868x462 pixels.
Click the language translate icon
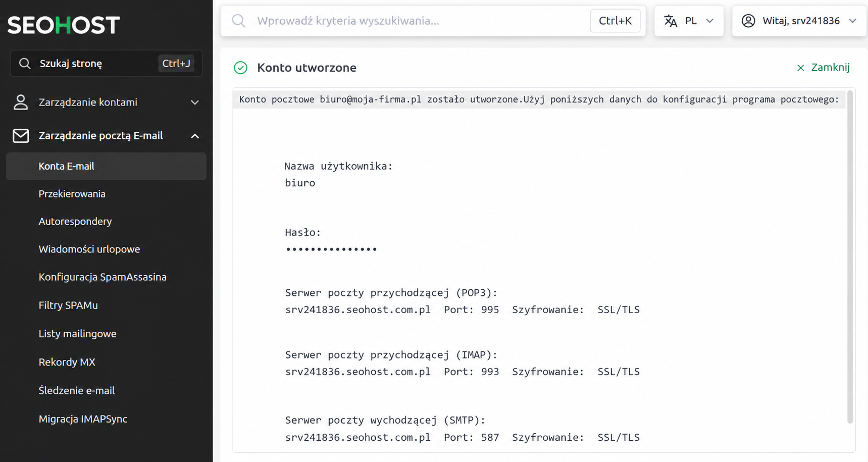click(671, 21)
